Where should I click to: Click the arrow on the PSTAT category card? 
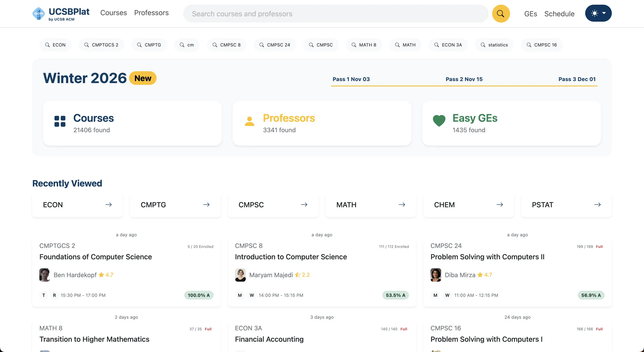click(x=597, y=204)
